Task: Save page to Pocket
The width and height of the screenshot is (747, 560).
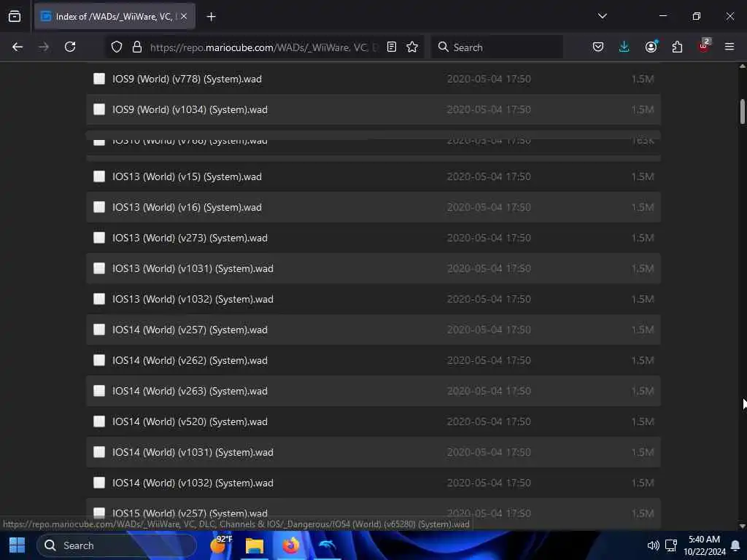Action: 598,47
